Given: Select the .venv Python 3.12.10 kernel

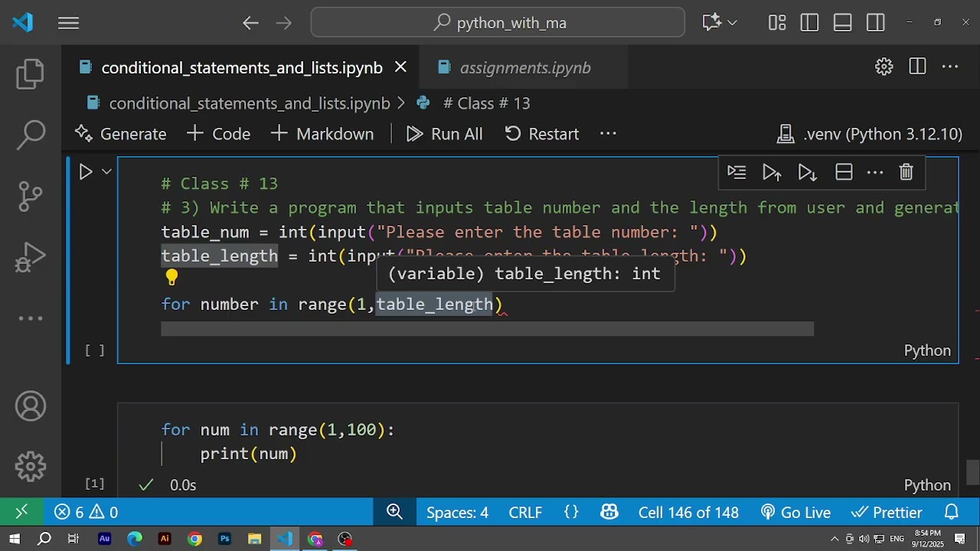Looking at the screenshot, I should point(869,134).
